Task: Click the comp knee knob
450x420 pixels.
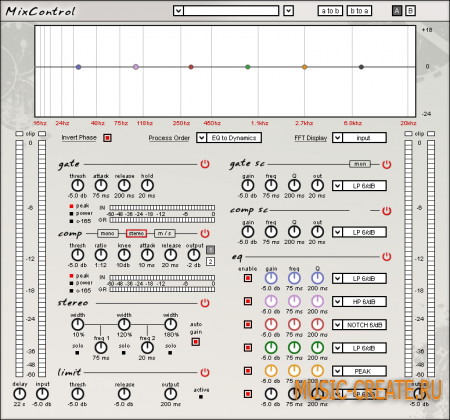Action: 124,255
